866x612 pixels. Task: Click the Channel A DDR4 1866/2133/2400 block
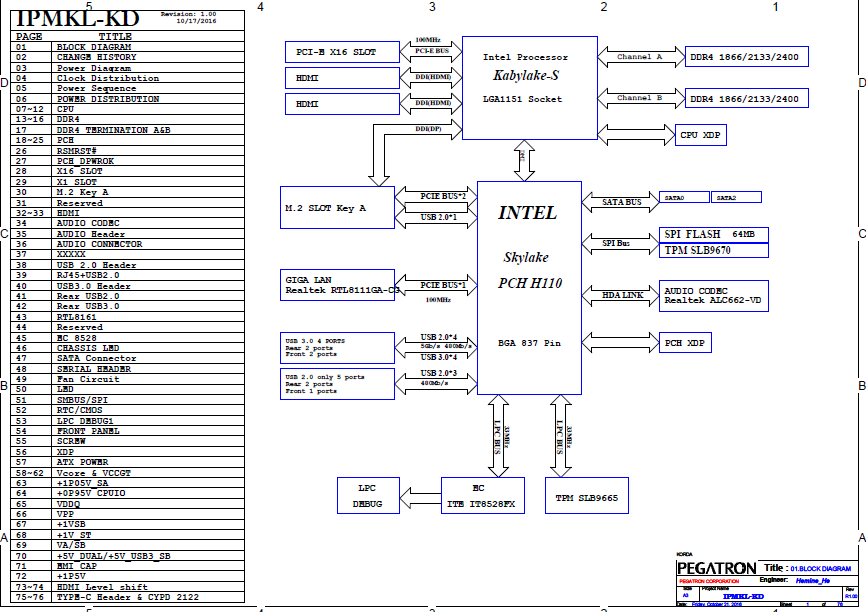coord(745,57)
